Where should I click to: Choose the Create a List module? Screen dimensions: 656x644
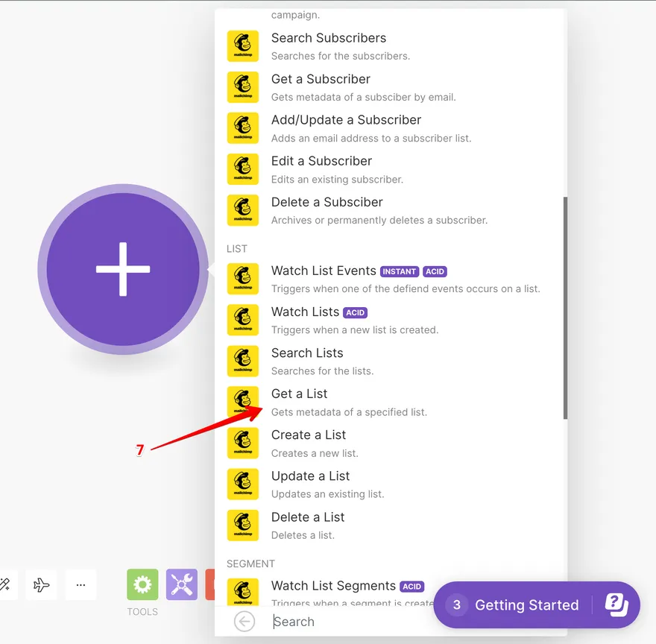pos(309,435)
